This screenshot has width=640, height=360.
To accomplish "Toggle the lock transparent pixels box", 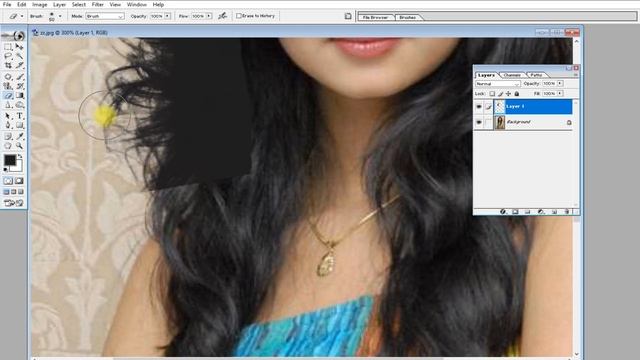I will 493,94.
